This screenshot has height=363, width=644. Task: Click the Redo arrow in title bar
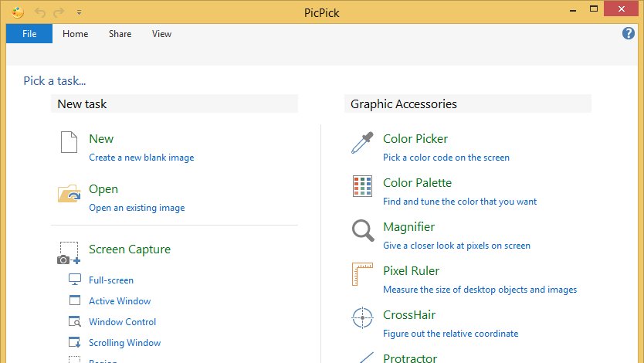tap(59, 12)
